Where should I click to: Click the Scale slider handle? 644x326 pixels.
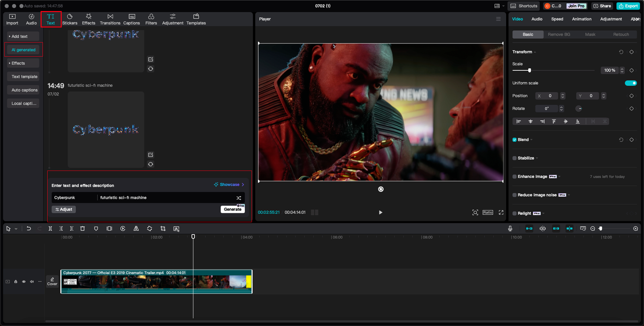point(529,70)
